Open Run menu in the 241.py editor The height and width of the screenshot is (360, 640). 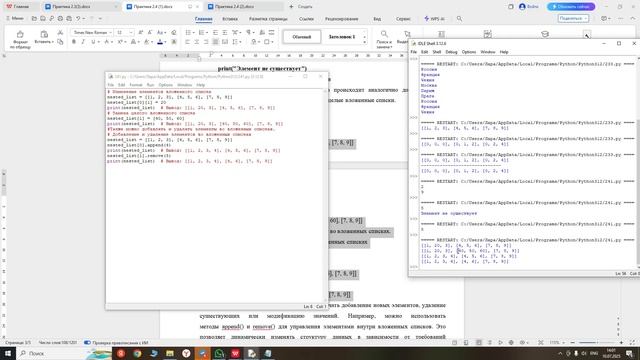tap(150, 85)
